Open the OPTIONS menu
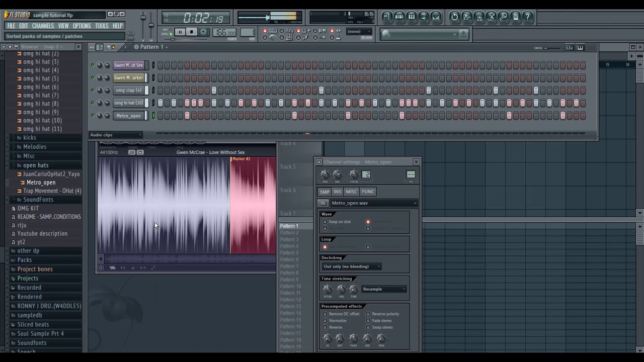Image resolution: width=644 pixels, height=362 pixels. (x=82, y=26)
